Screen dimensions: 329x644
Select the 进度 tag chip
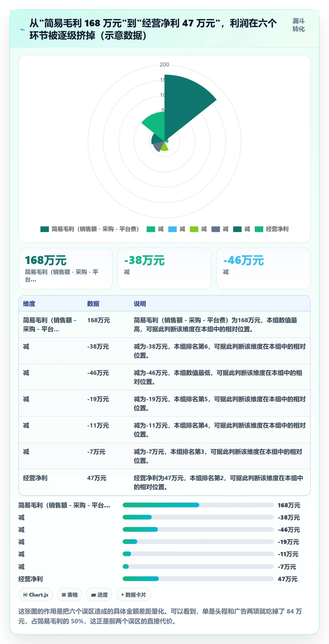(99, 595)
